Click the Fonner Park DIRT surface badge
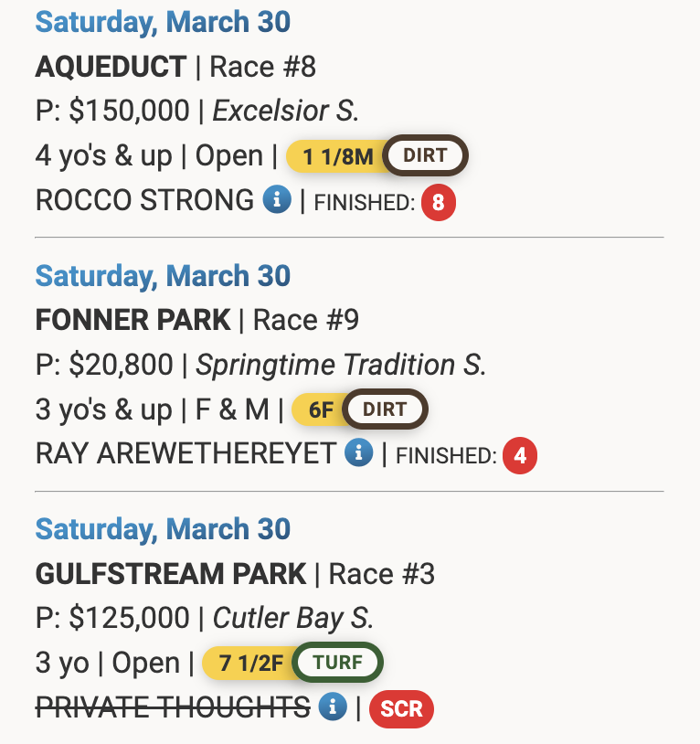This screenshot has width=700, height=744. pos(384,409)
